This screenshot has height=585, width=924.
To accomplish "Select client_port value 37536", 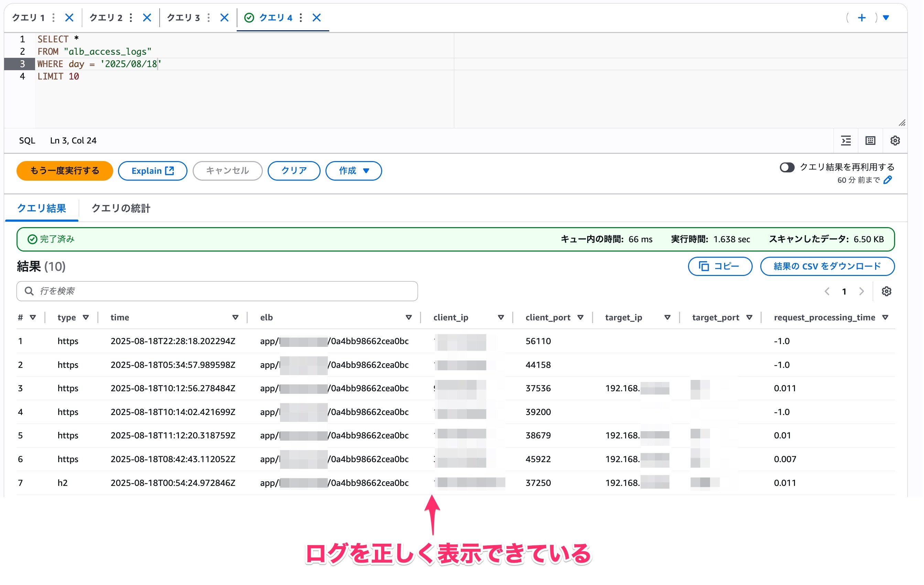I will pyautogui.click(x=538, y=388).
